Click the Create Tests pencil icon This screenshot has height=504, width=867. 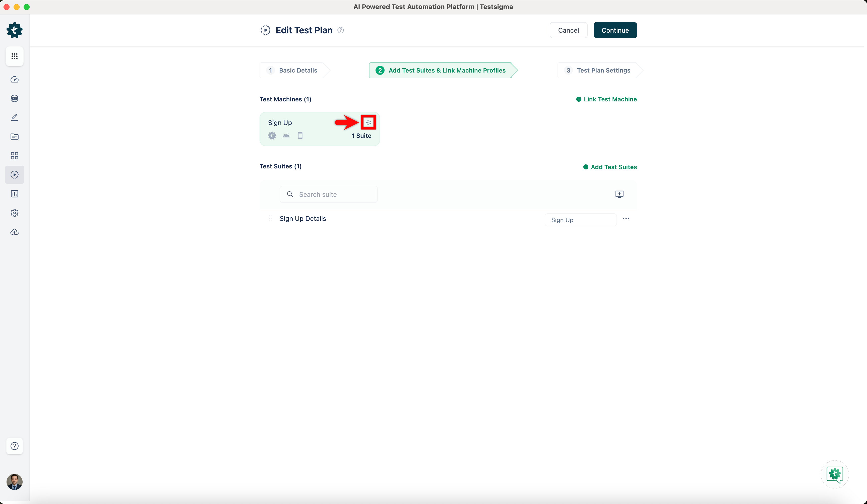click(15, 117)
